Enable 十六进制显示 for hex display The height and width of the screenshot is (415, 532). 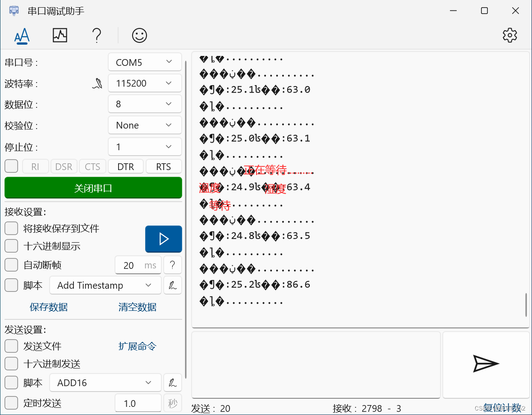(11, 246)
